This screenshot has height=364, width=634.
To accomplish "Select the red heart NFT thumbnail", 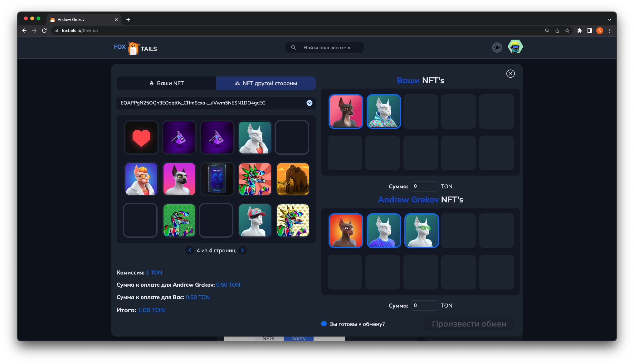I will 141,138.
